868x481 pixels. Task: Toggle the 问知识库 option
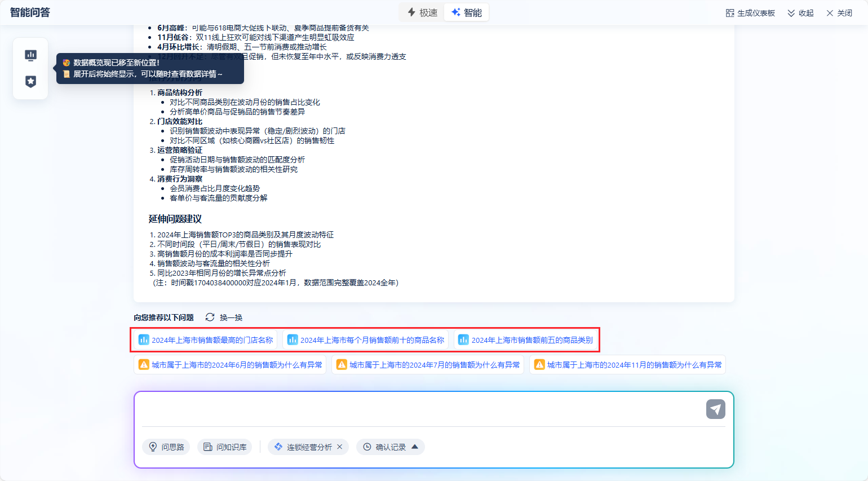tap(225, 447)
